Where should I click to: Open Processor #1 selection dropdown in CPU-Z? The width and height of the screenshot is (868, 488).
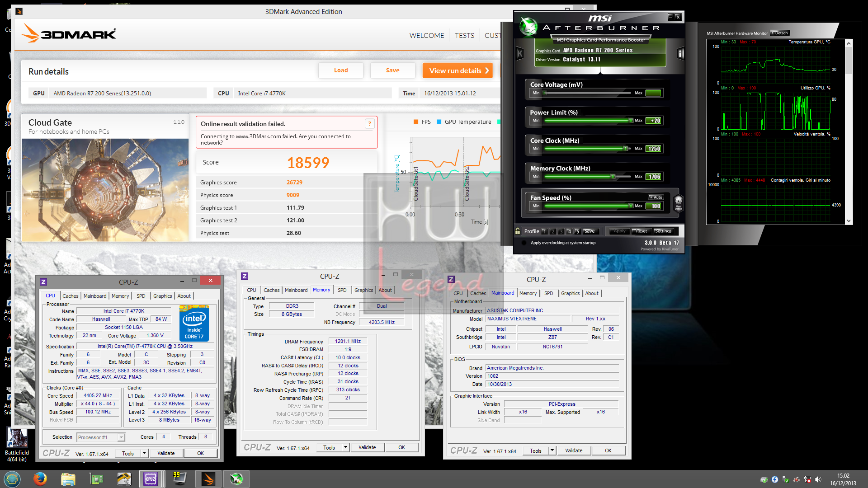pos(101,437)
